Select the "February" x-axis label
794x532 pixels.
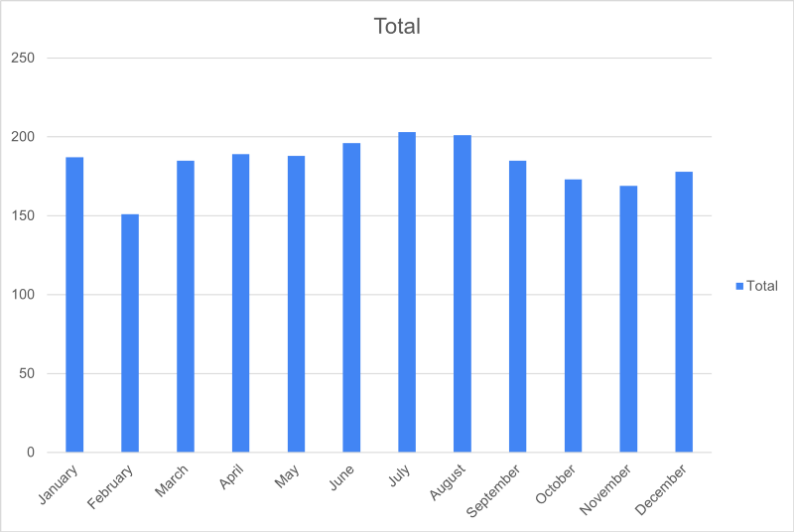tap(110, 486)
